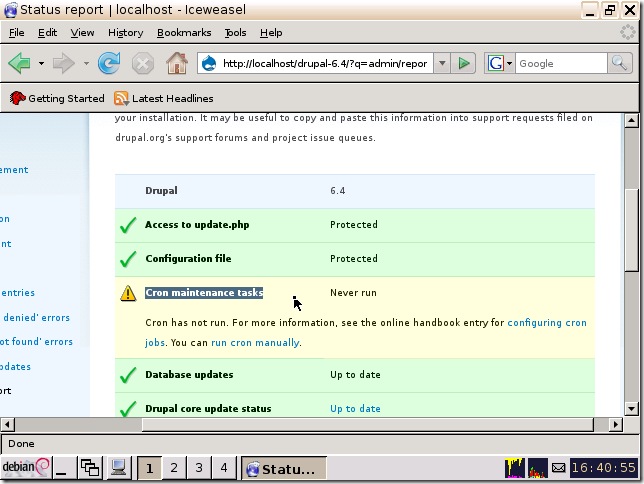
Task: Click the Drupal site icon in the address bar
Action: click(209, 64)
